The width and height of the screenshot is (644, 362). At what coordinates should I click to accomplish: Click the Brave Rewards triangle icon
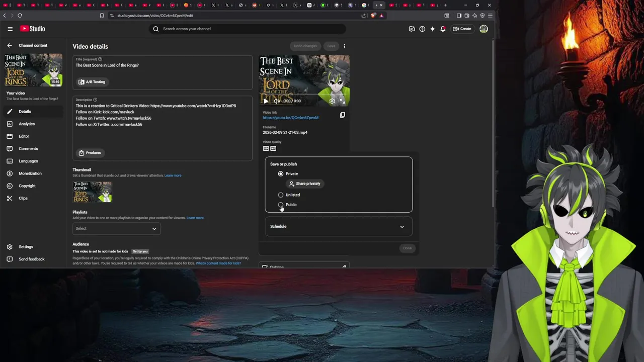tap(381, 16)
